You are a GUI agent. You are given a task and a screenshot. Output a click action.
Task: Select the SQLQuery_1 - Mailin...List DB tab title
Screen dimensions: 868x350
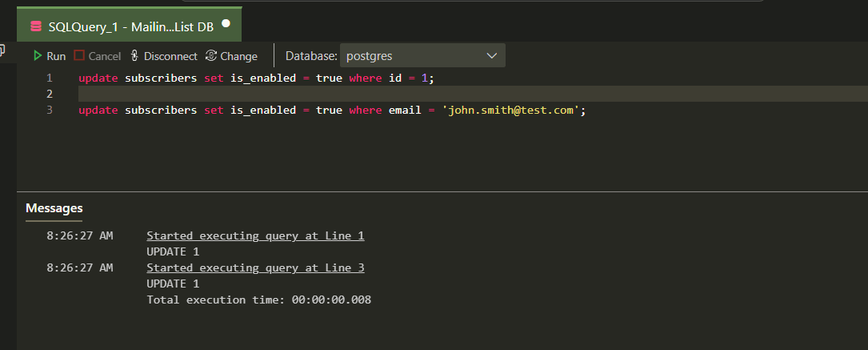[130, 26]
